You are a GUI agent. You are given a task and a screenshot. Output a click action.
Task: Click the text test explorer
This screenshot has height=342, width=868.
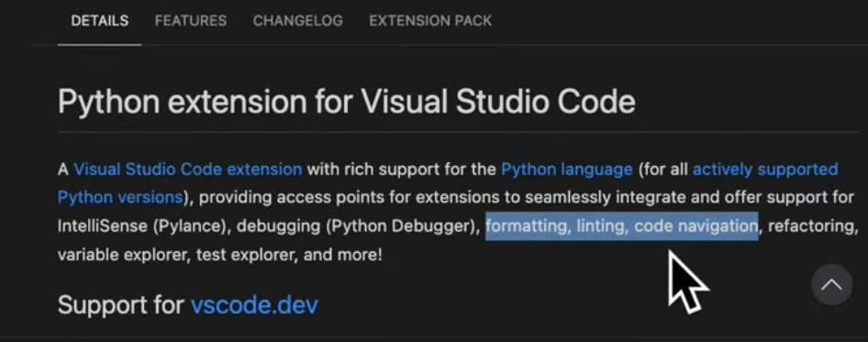coord(245,255)
